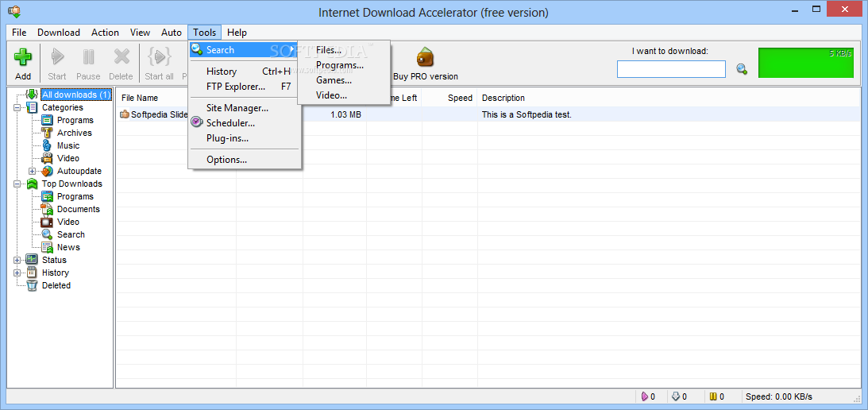Select the Autoupdate icon in tree
Image resolution: width=868 pixels, height=410 pixels.
point(47,171)
